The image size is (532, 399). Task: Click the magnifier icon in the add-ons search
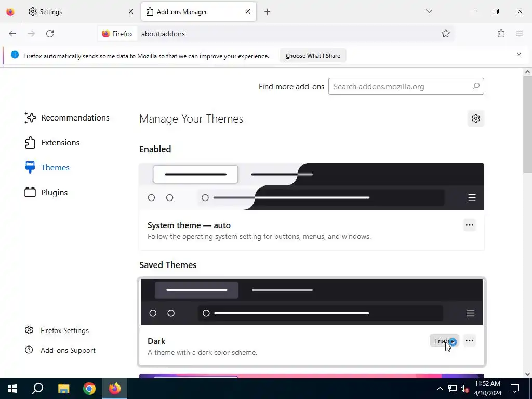pyautogui.click(x=476, y=86)
